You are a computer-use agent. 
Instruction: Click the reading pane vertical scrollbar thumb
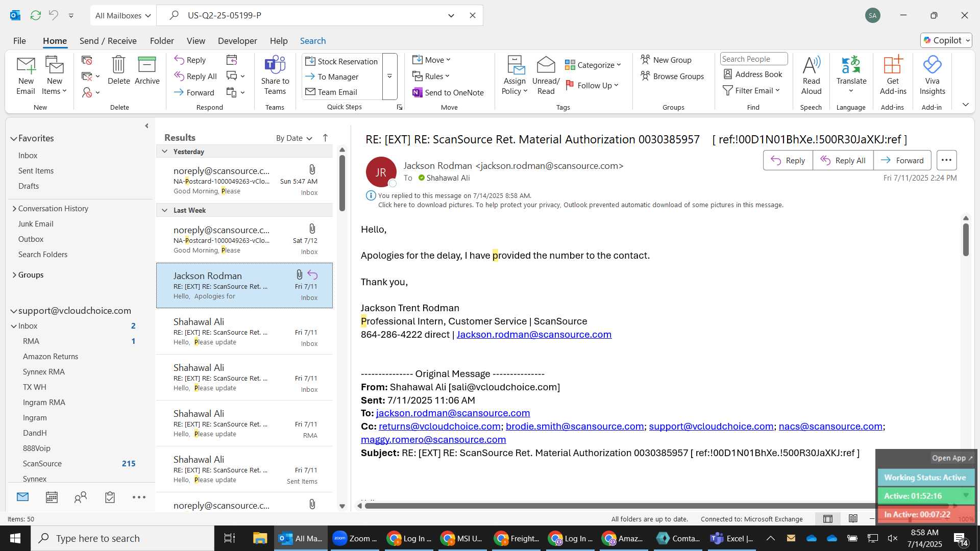(x=966, y=239)
